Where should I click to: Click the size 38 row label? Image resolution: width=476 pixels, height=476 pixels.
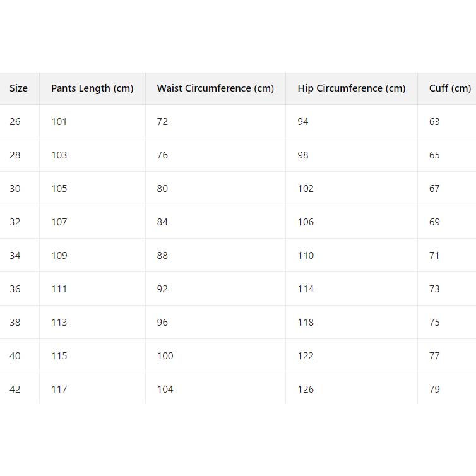coord(15,323)
